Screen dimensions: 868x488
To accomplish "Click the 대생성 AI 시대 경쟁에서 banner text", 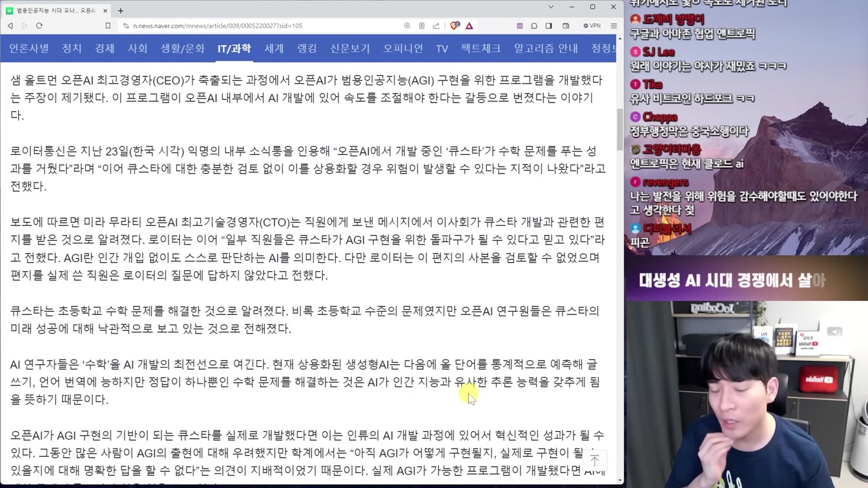I will tap(732, 280).
